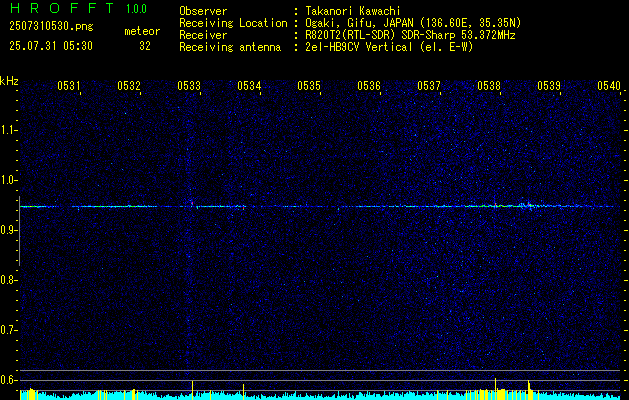629x400 pixels.
Task: Click time marker 0537
Action: 429,85
